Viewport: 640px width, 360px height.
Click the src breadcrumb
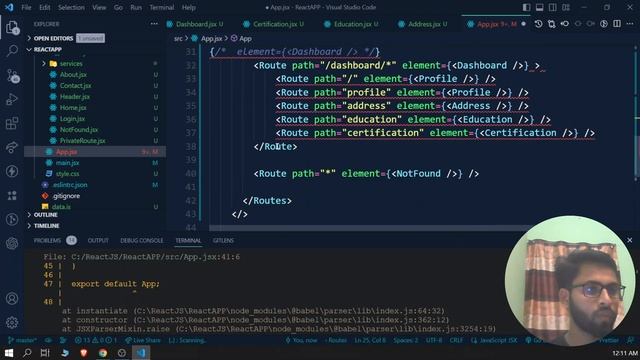pyautogui.click(x=178, y=39)
